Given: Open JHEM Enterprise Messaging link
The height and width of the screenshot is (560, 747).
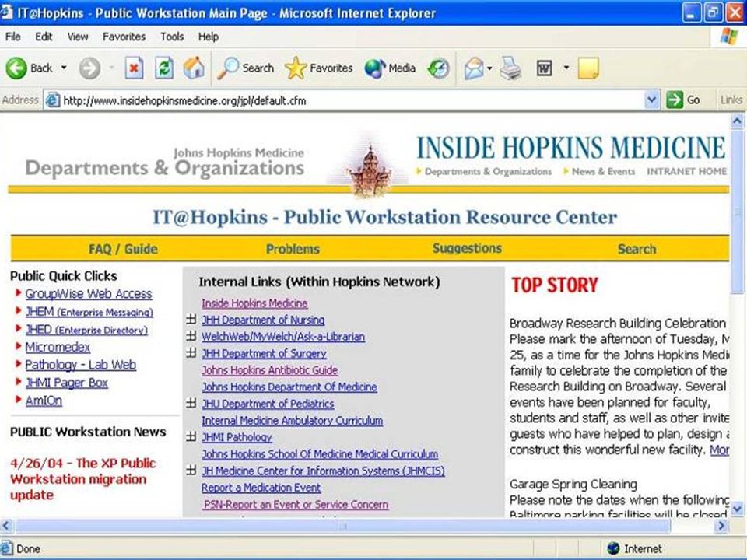Looking at the screenshot, I should pos(89,312).
